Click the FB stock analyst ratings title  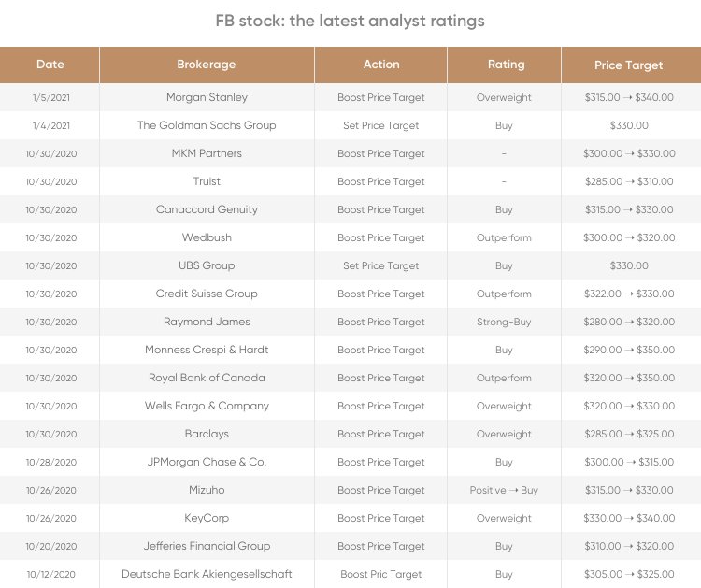(x=350, y=21)
